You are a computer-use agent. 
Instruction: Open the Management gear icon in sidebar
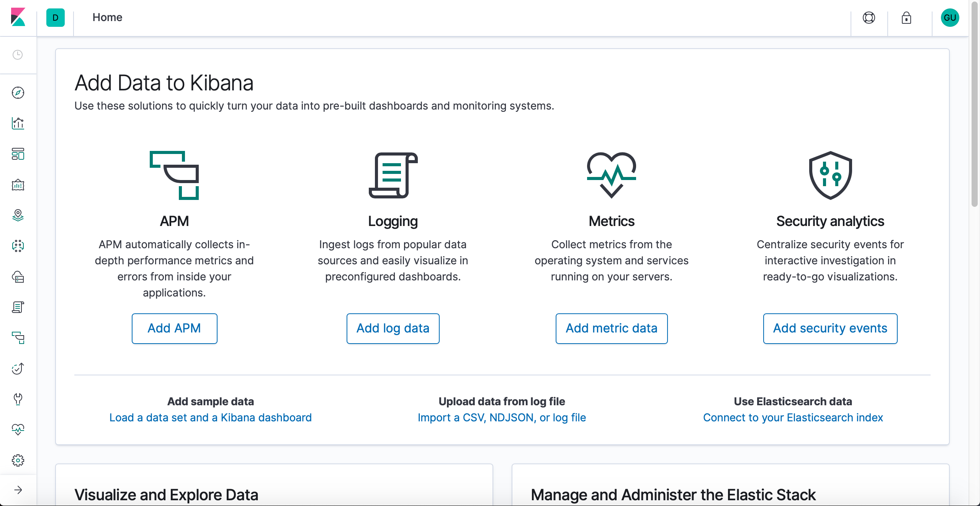pos(18,460)
